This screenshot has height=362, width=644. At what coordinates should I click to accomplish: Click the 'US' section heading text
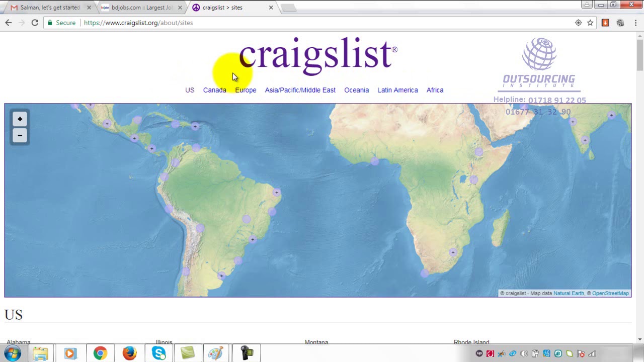click(14, 315)
